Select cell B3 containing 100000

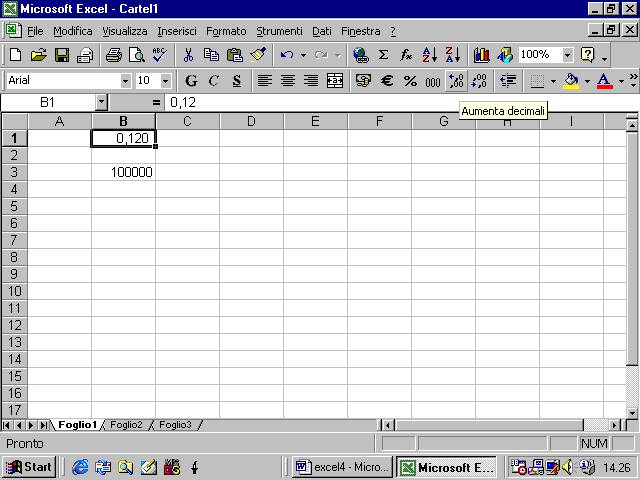coord(123,172)
